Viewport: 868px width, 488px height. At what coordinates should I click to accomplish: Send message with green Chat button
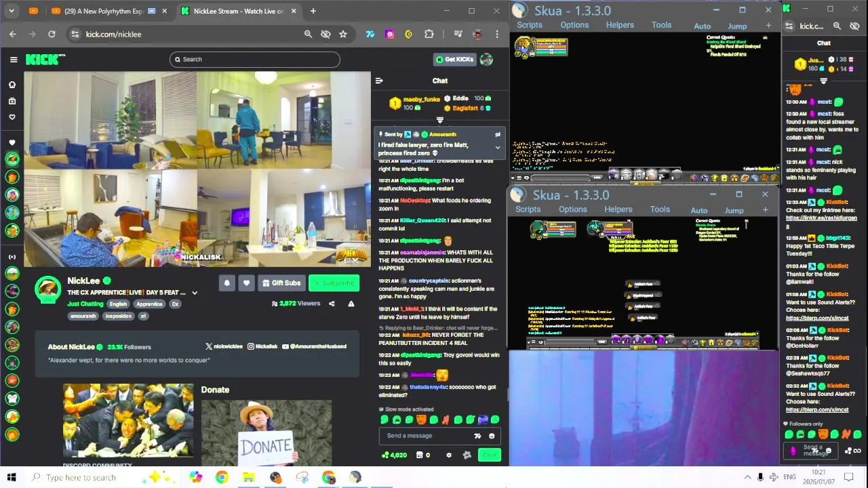pos(490,455)
